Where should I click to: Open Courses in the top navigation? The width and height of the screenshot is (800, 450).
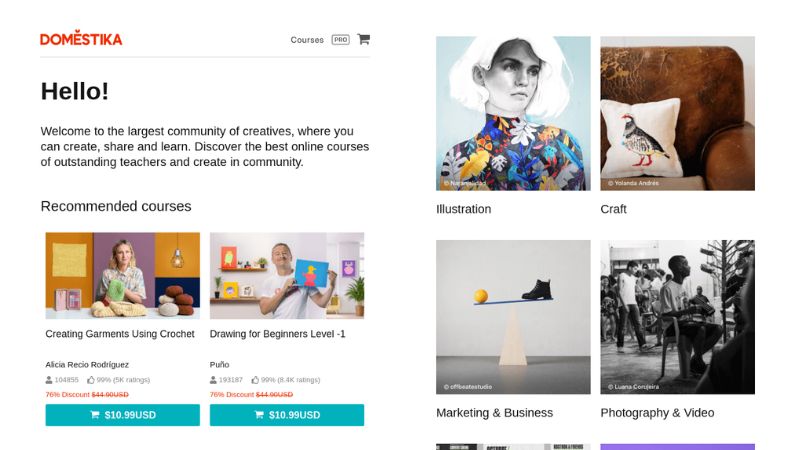click(x=307, y=40)
